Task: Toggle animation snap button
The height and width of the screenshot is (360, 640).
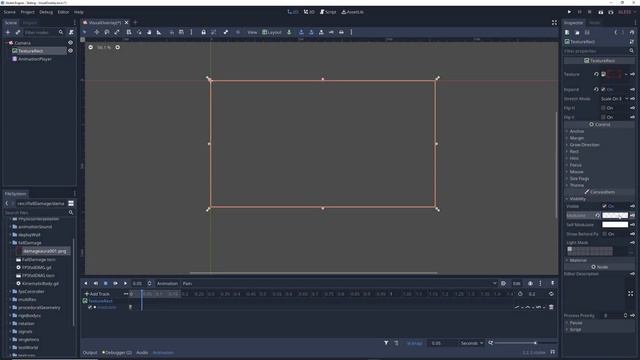Action: pos(414,343)
